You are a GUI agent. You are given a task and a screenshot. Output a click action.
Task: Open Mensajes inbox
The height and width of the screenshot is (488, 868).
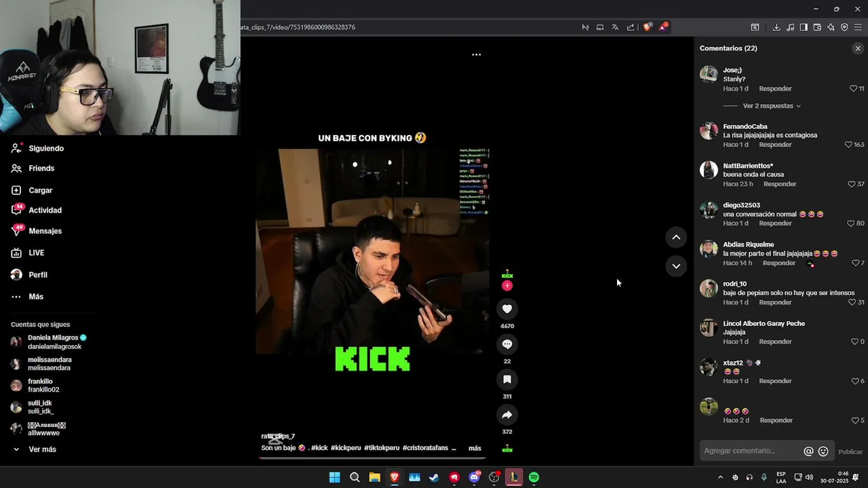coord(45,231)
